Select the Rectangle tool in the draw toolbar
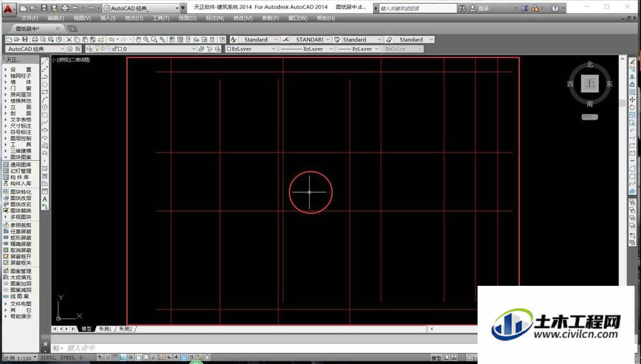Screen dimensions: 641x364 (45, 92)
